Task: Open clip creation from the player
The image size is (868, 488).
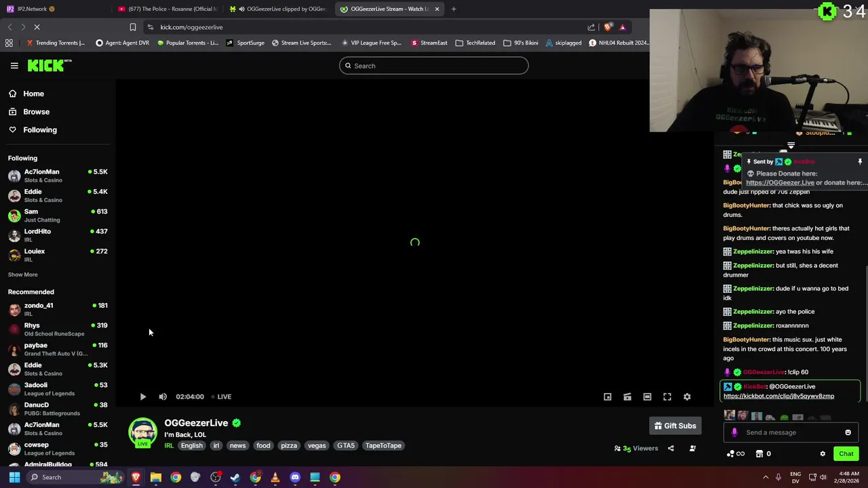Action: pyautogui.click(x=627, y=396)
